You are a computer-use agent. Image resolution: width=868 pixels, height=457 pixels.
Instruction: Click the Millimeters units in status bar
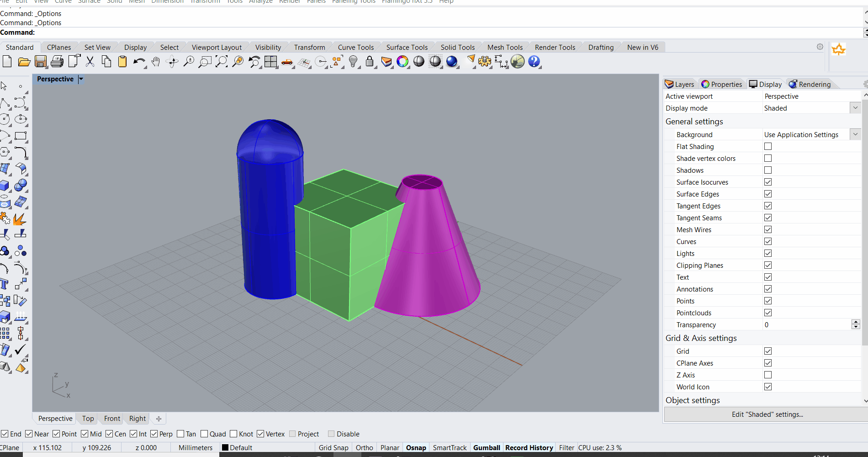(x=196, y=448)
